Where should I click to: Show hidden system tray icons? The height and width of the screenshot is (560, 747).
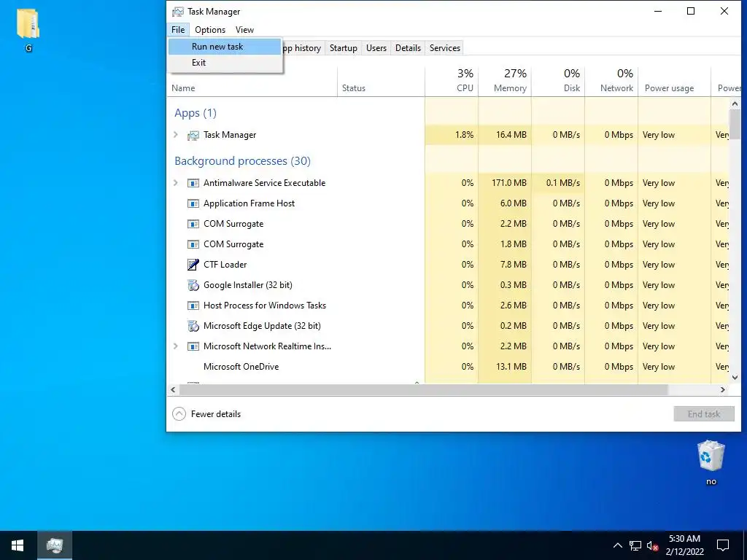(617, 545)
